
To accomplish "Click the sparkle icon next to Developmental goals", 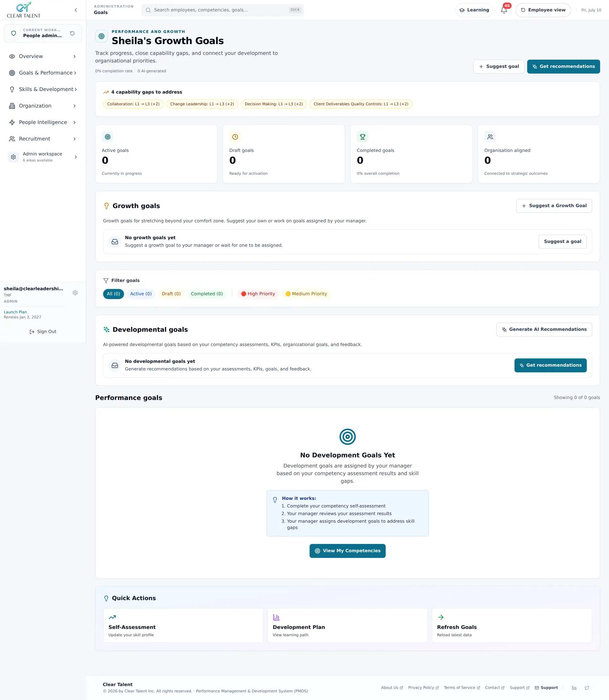I will [106, 330].
